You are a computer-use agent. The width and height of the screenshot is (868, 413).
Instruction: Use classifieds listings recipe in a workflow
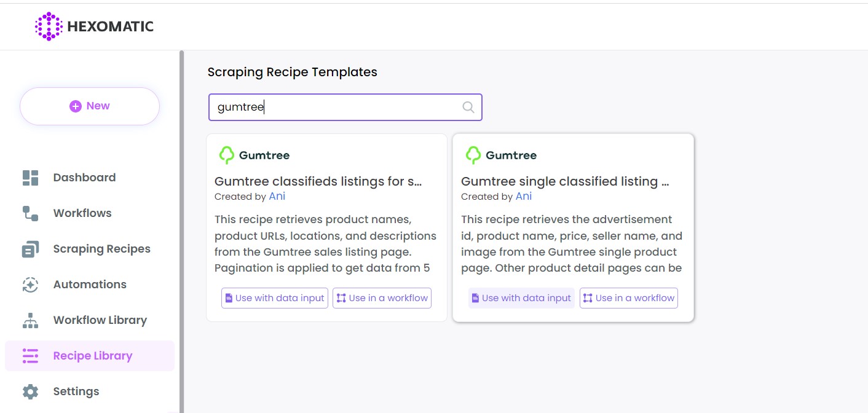point(382,298)
